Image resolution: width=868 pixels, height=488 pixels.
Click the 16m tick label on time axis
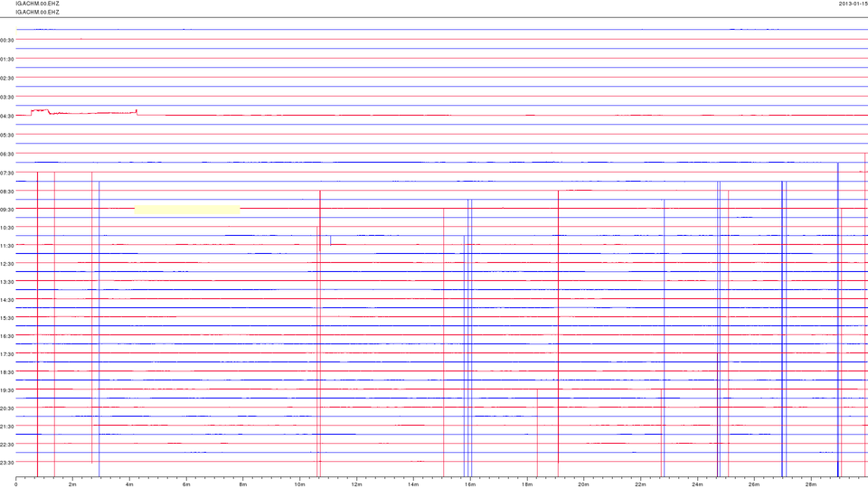click(470, 484)
